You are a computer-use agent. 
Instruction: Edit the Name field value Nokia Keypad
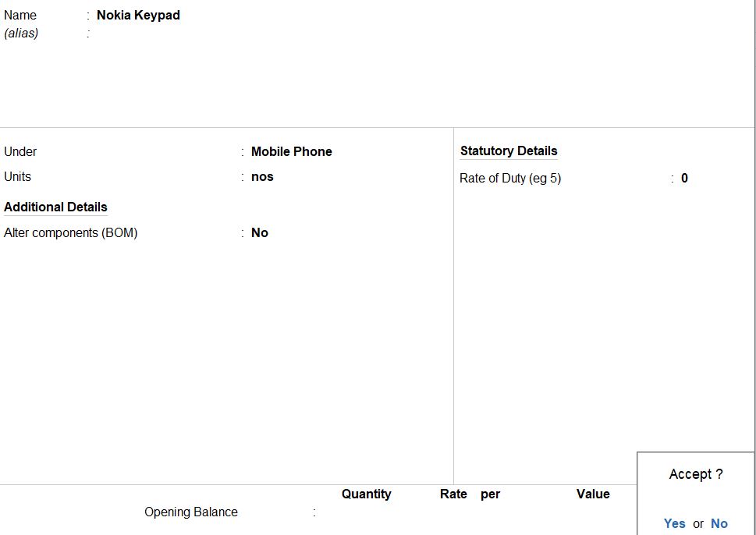(138, 15)
